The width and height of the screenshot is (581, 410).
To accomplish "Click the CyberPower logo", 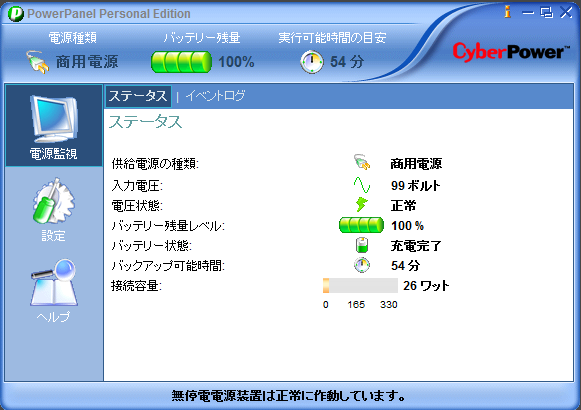I will pyautogui.click(x=511, y=52).
